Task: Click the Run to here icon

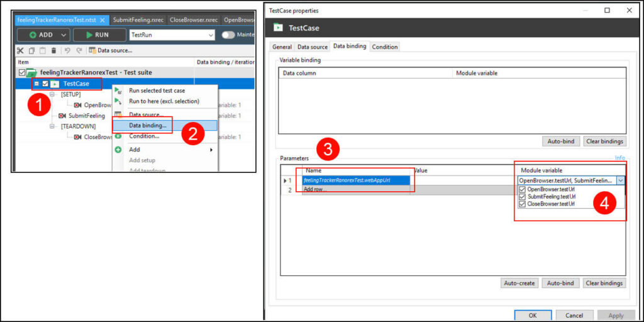Action: pyautogui.click(x=118, y=101)
